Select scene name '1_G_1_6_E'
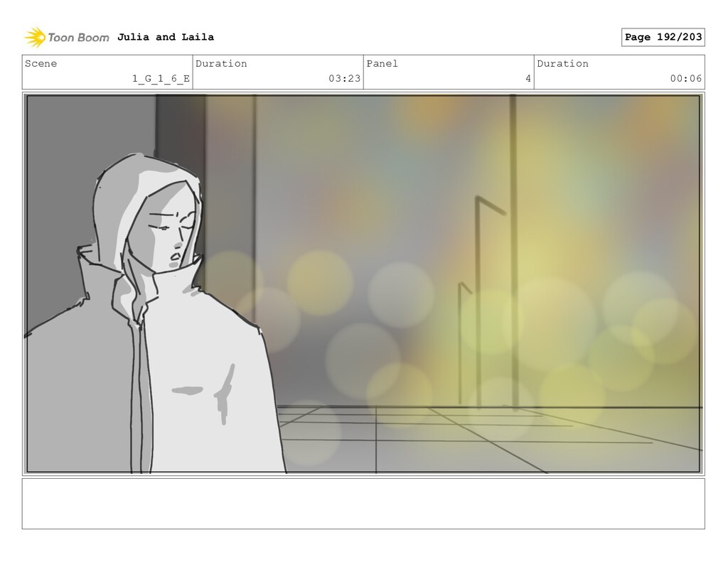Viewport: 728px width, 562px height. click(x=161, y=78)
